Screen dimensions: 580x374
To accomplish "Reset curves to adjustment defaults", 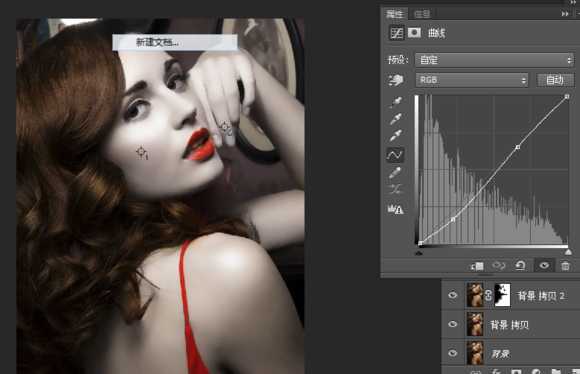I will (520, 266).
